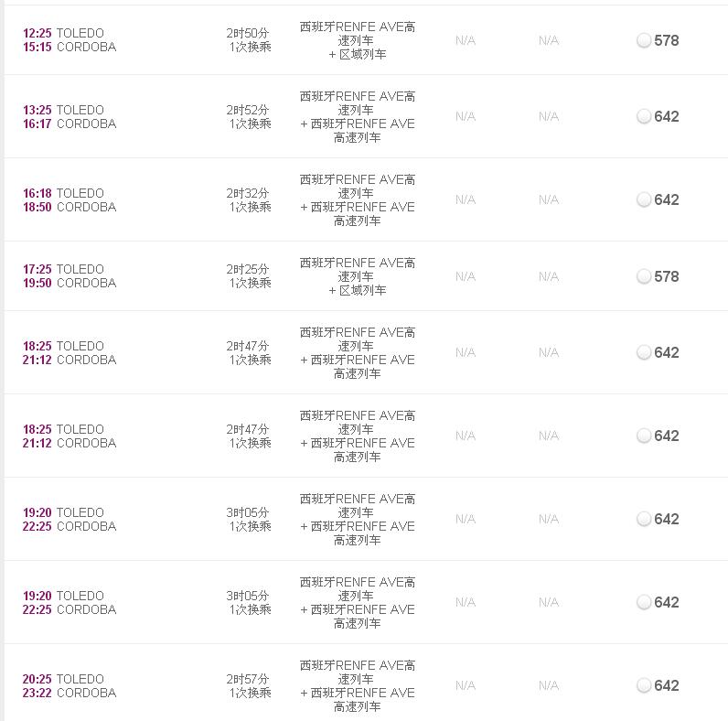Image resolution: width=728 pixels, height=721 pixels.
Task: Click the 23:22 CORDOBA arrival text
Action: [70, 693]
